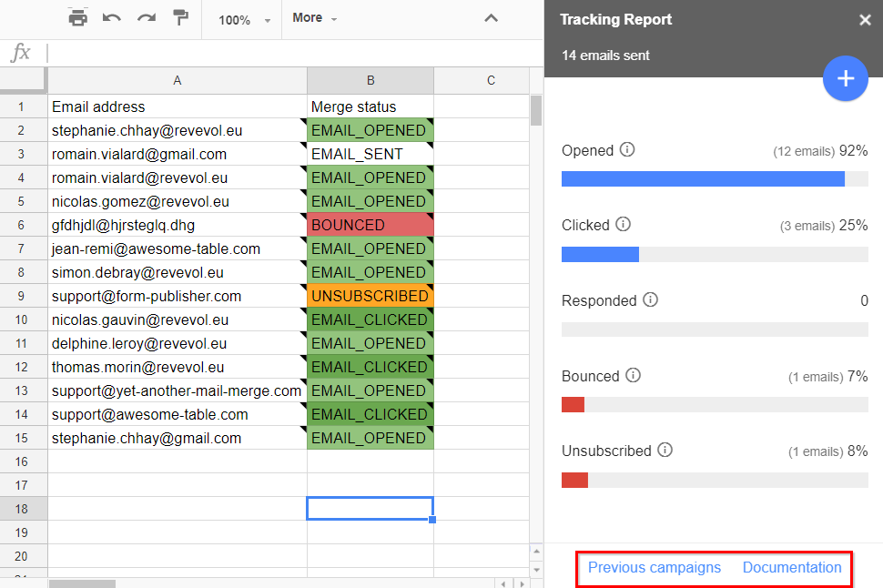This screenshot has width=883, height=588.
Task: Click the red BOUNCED status cell
Action: point(370,225)
